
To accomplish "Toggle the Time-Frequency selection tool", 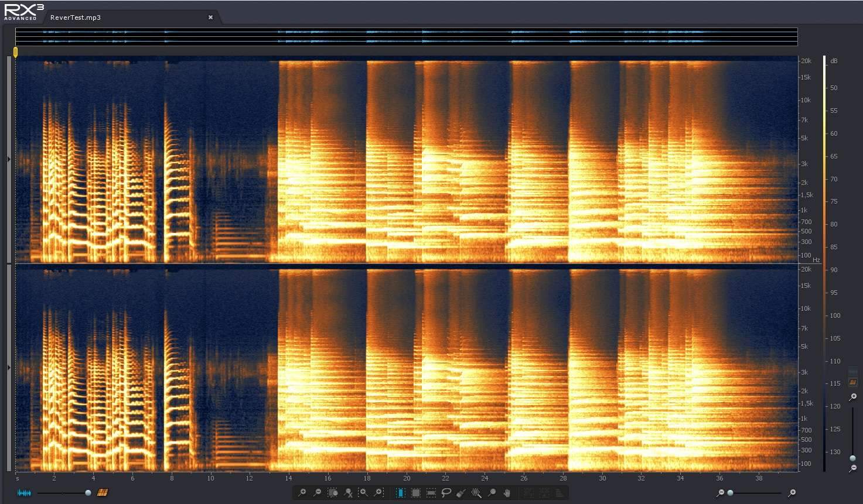I will 415,493.
